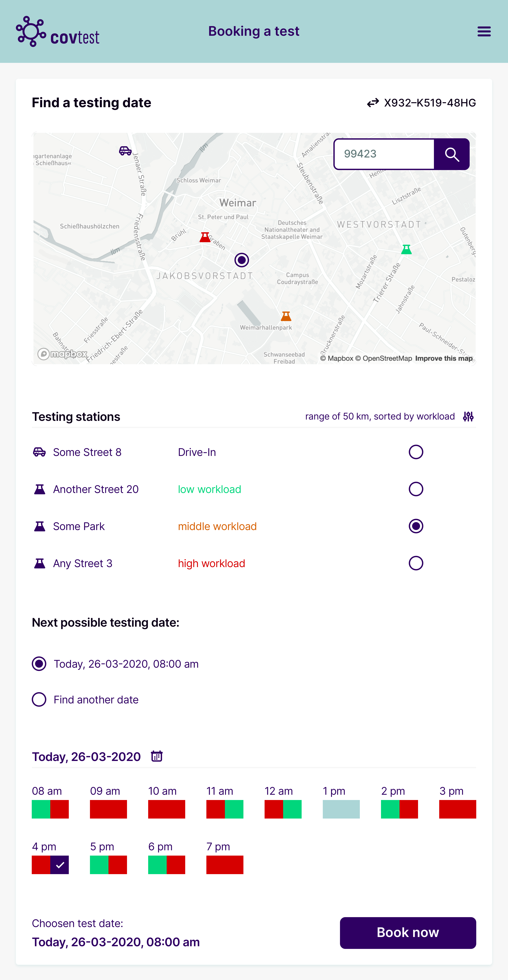The height and width of the screenshot is (980, 508).
Task: Select the orange flask marker on map
Action: click(286, 316)
